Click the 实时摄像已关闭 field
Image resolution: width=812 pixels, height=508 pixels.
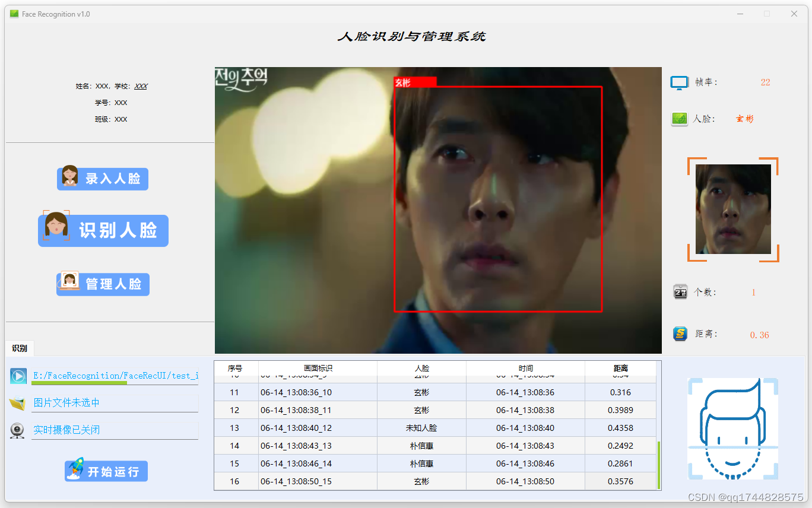(115, 430)
